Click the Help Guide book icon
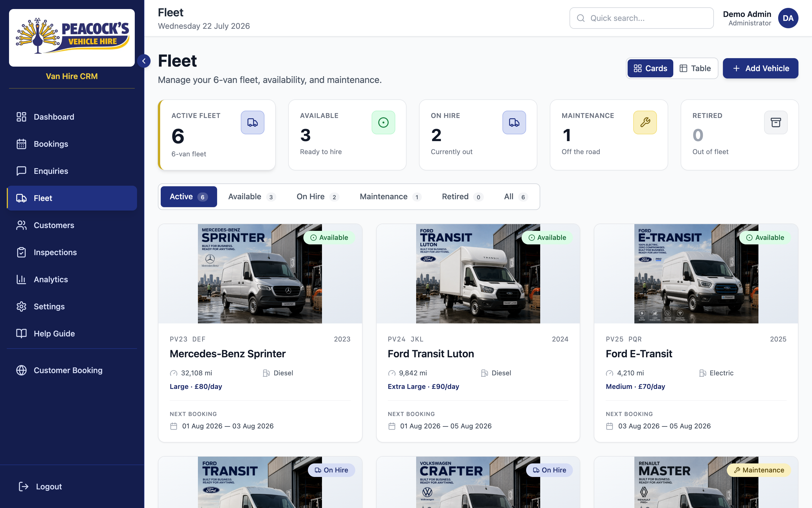 (21, 334)
